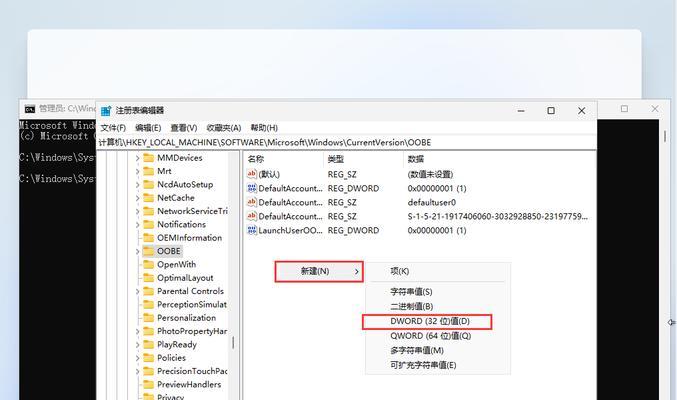677x400 pixels.
Task: Select the LaunchUserOO... value name
Action: point(290,231)
